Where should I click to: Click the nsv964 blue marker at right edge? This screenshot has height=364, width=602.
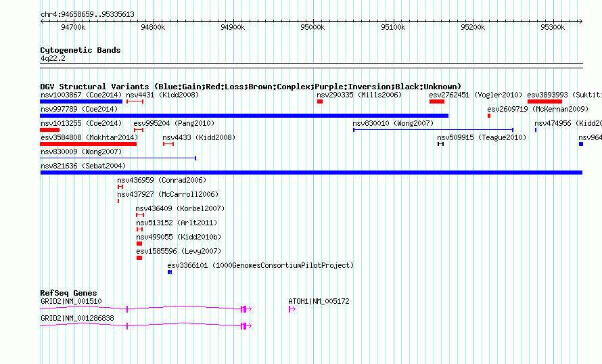581,144
